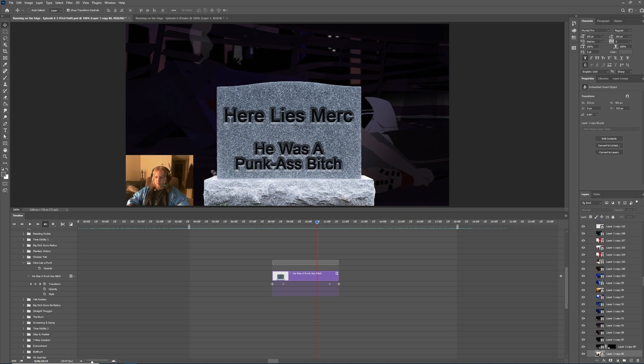
Task: Open the timeline transition icon
Action: point(71,224)
